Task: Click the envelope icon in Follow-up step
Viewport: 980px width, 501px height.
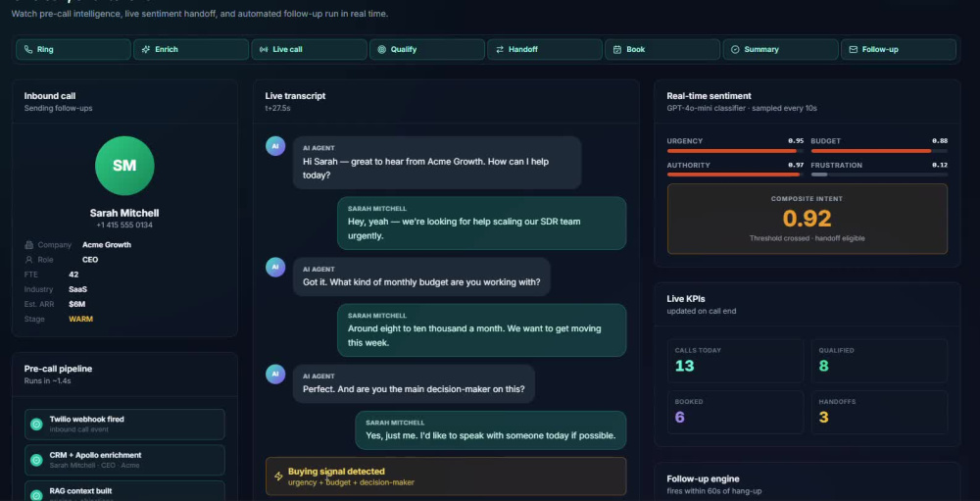Action: coord(854,49)
